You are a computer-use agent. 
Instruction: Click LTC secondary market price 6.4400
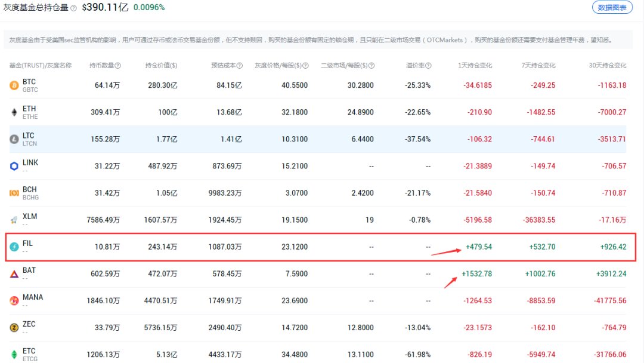click(x=363, y=139)
